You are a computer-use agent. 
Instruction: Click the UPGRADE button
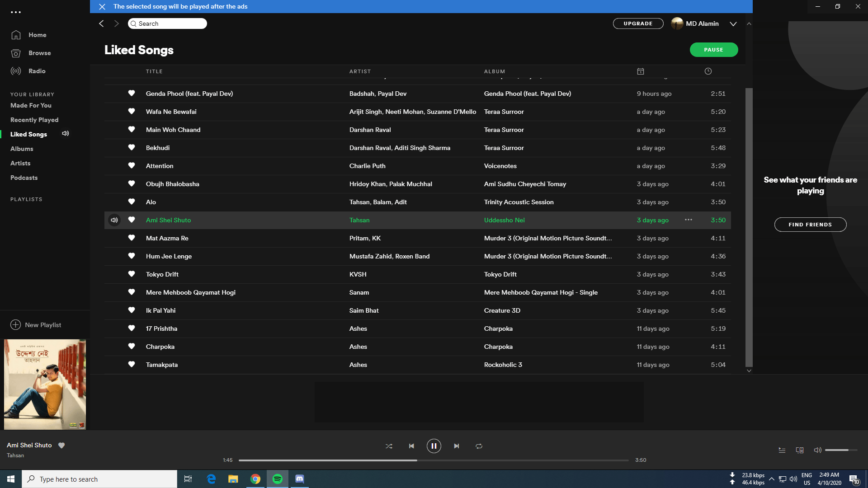pos(638,23)
